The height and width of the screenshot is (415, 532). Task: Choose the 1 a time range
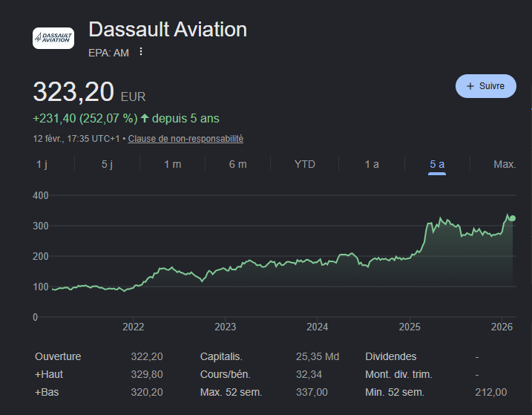tap(372, 164)
